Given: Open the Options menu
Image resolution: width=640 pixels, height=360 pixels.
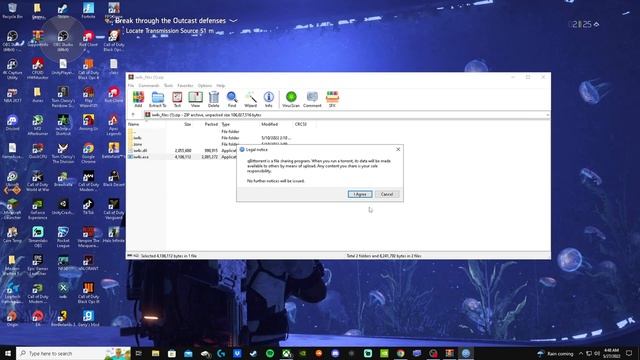Looking at the screenshot, I should pos(205,86).
